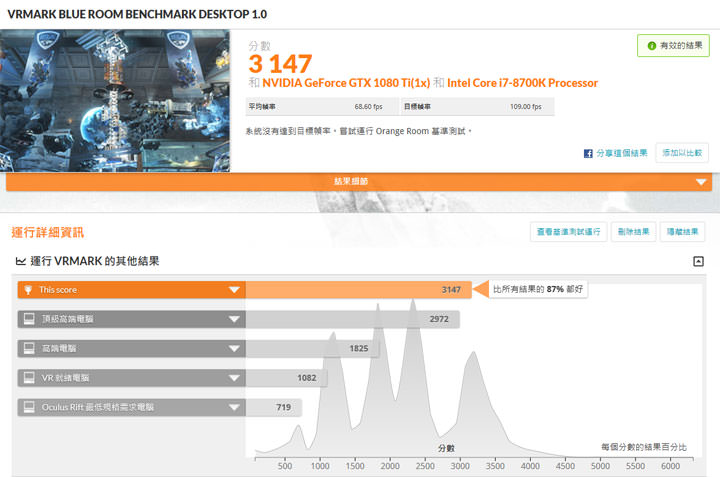Click the monitor icon for 高階電腦
Image resolution: width=720 pixels, height=477 pixels.
coord(28,348)
